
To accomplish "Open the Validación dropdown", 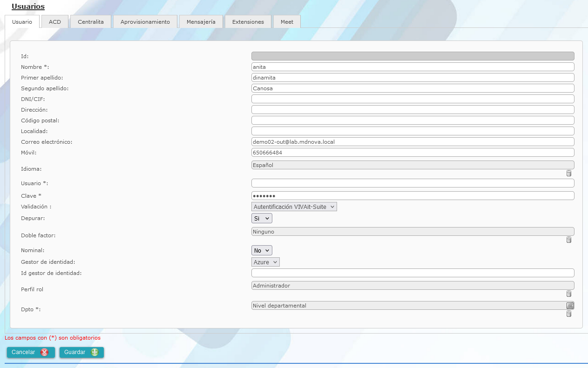I will click(x=294, y=207).
